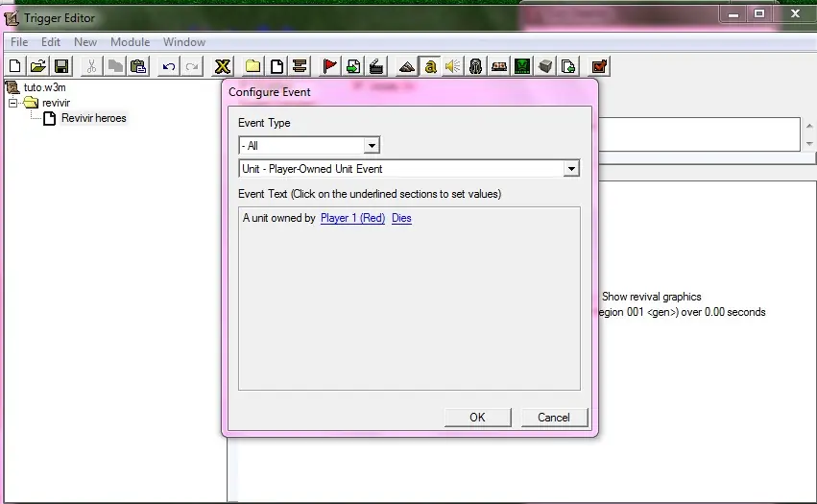Cancel the Configure Event dialog

554,417
